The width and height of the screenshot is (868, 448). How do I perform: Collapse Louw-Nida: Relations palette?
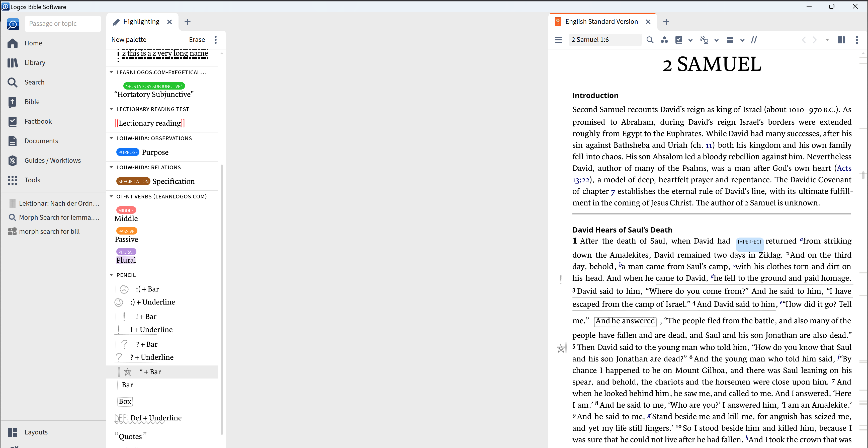pyautogui.click(x=111, y=167)
